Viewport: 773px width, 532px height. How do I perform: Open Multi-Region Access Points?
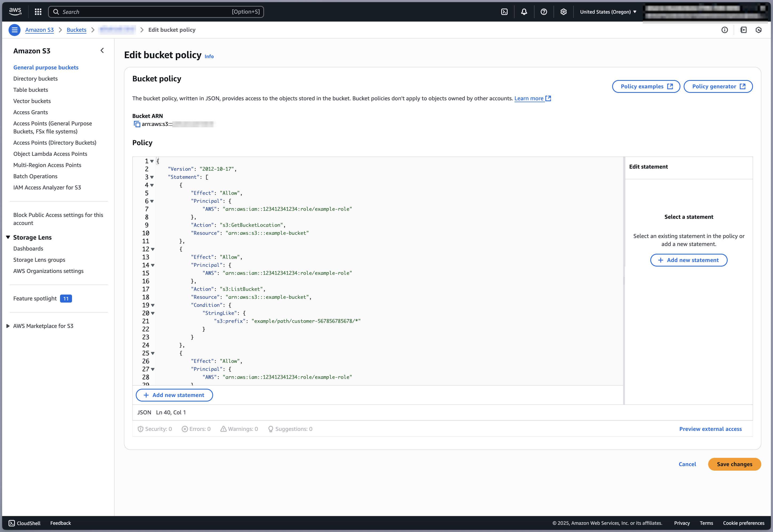coord(47,165)
